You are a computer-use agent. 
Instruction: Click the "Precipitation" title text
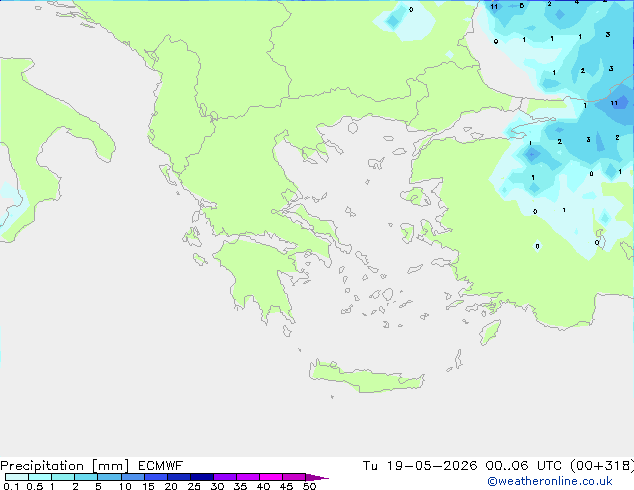[x=42, y=466]
